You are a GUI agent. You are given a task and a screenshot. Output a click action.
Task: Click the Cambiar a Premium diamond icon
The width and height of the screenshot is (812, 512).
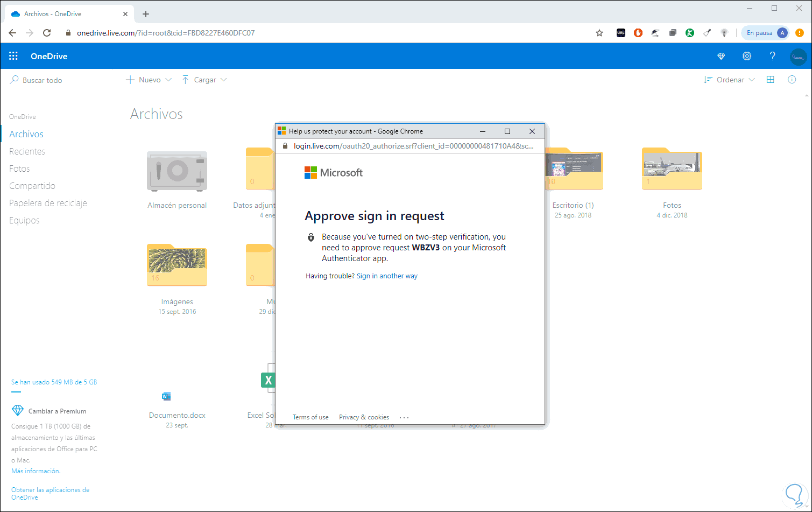tap(18, 411)
